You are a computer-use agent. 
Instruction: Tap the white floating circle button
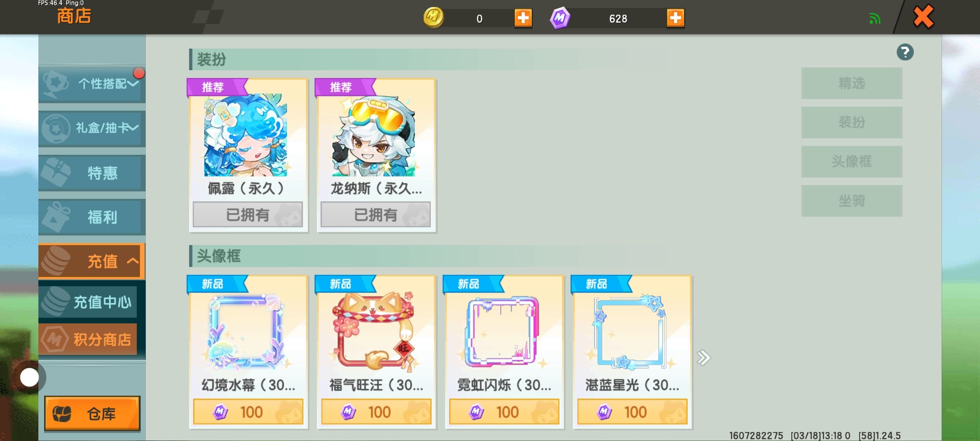click(29, 377)
